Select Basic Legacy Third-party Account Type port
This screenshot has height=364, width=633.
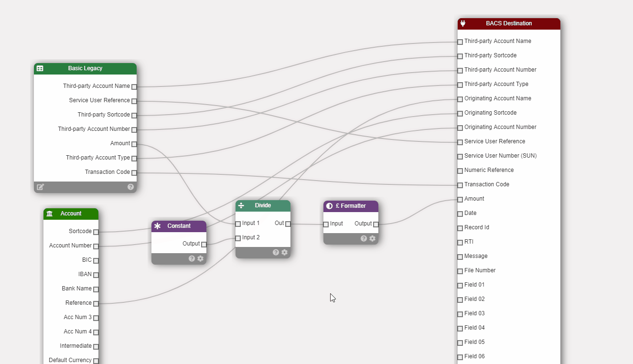coord(134,158)
